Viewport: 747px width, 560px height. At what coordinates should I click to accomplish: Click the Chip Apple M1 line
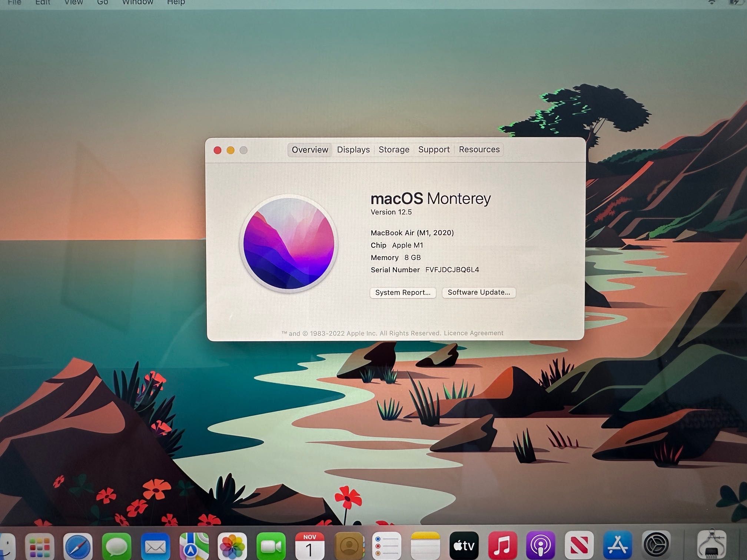(x=397, y=245)
